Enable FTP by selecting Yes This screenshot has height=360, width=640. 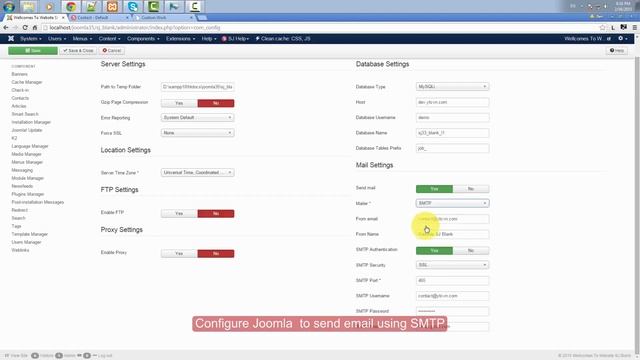pos(179,213)
